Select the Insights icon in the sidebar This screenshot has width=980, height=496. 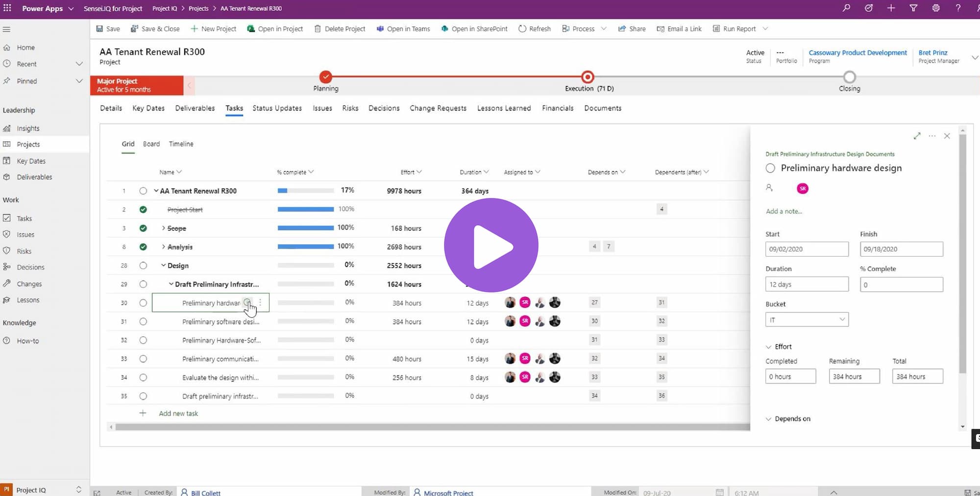tap(7, 128)
